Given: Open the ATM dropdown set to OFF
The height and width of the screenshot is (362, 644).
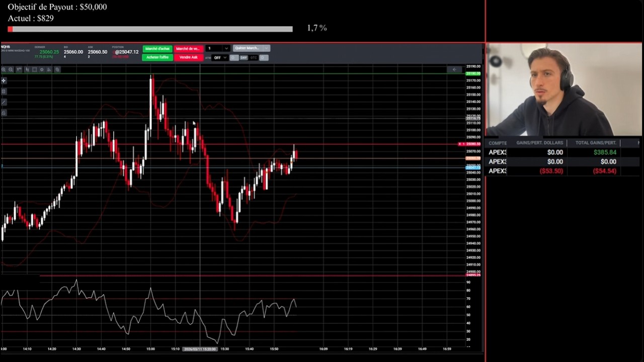Looking at the screenshot, I should [x=220, y=58].
